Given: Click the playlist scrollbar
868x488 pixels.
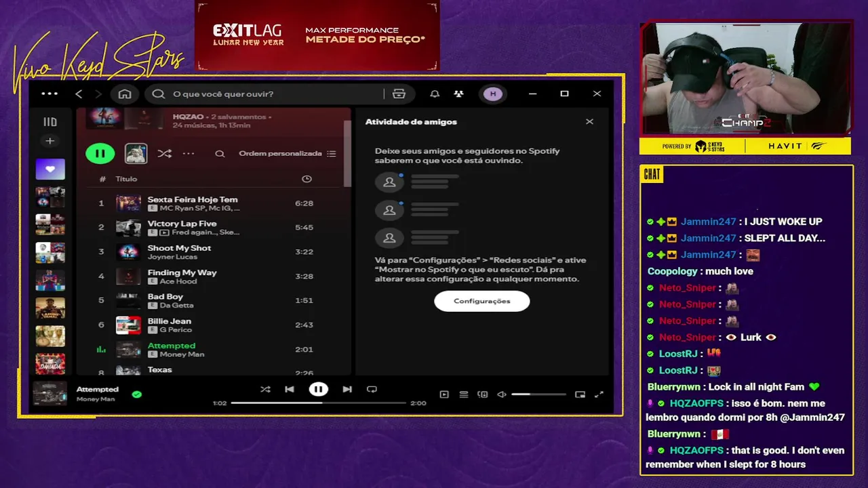Looking at the screenshot, I should 348,153.
